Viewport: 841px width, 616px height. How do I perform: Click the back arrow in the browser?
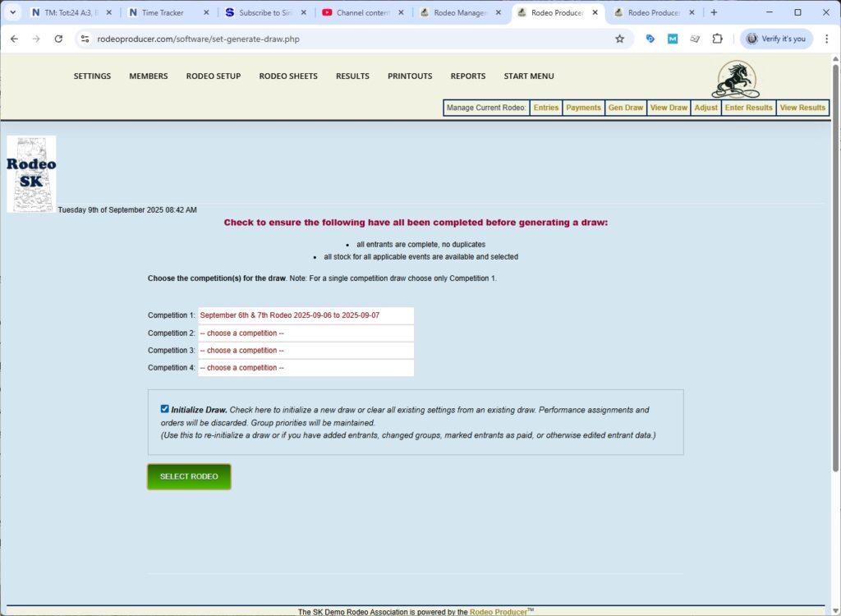[x=14, y=39]
